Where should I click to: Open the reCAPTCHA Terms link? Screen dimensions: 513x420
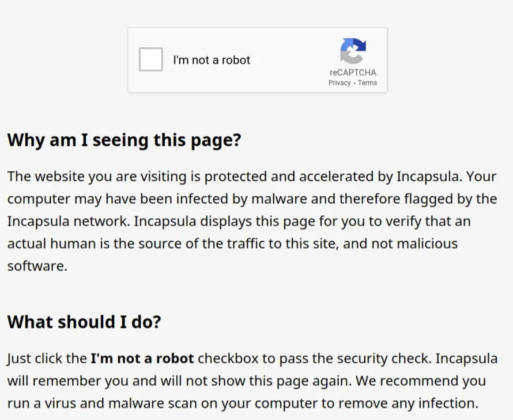point(367,83)
